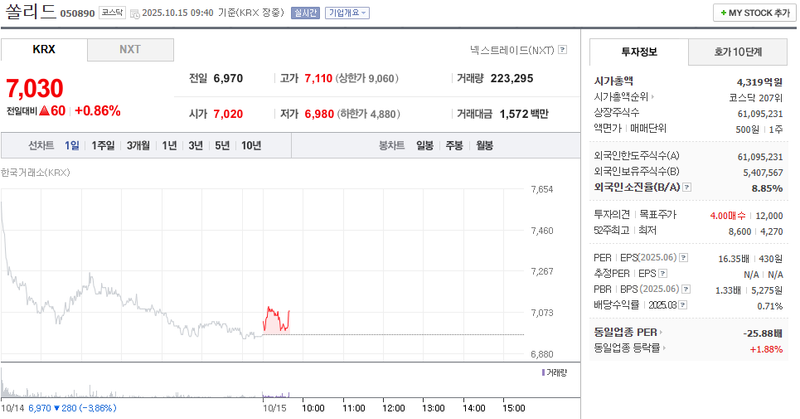This screenshot has height=419, width=800.
Task: Select the 1주일 line chart period
Action: click(x=103, y=146)
